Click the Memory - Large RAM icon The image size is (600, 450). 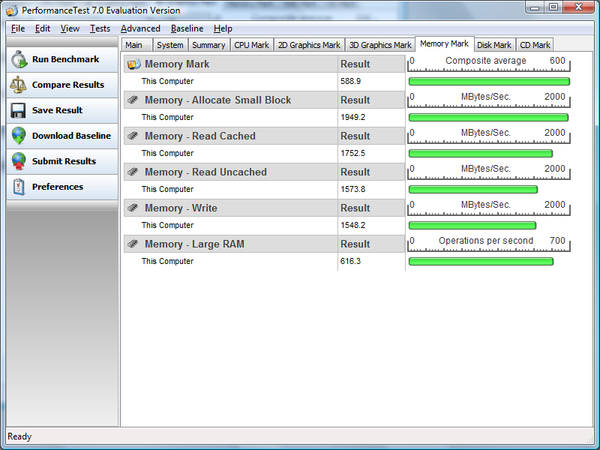[133, 244]
